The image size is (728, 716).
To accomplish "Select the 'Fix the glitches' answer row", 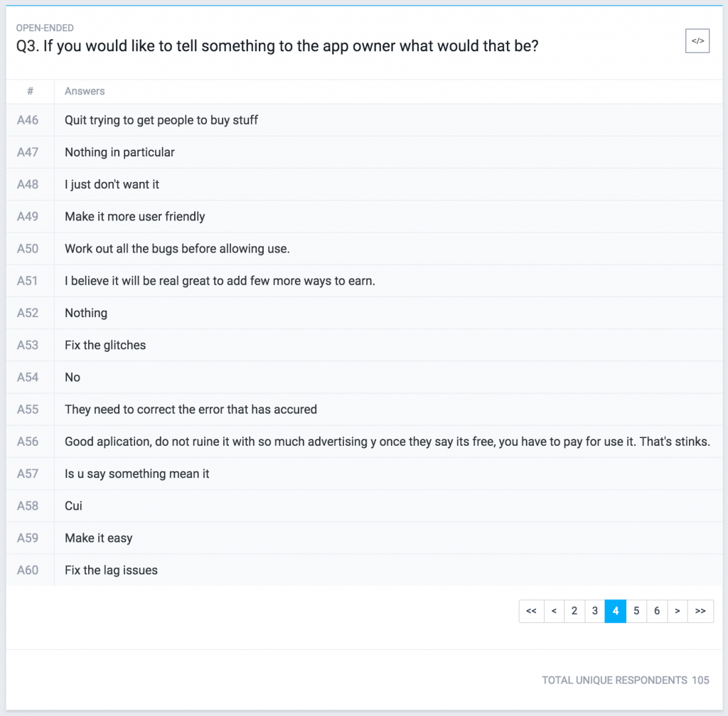I will [x=105, y=345].
